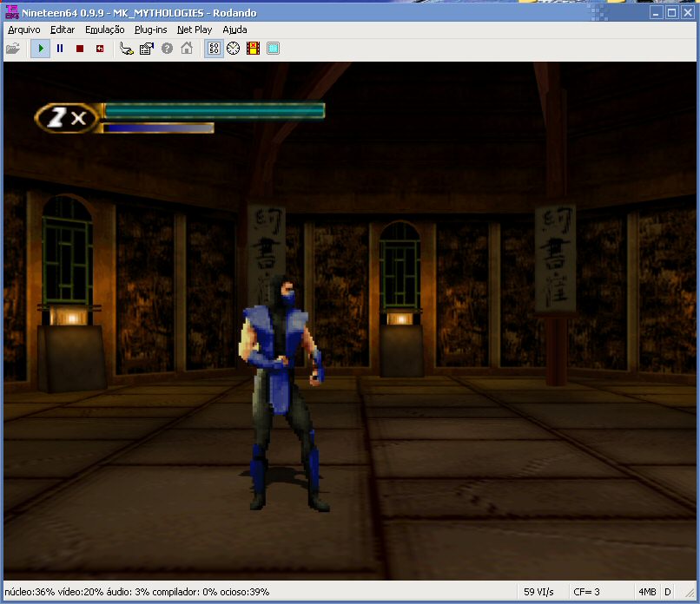Open the plugin configuration icon with cable

127,49
